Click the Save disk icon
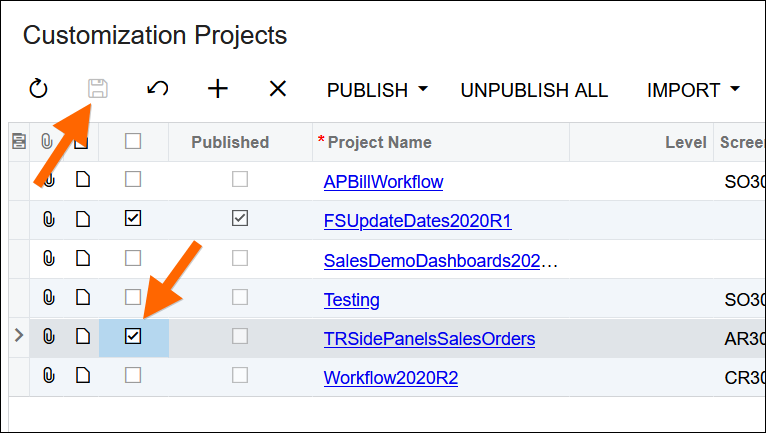This screenshot has height=433, width=766. [x=97, y=89]
